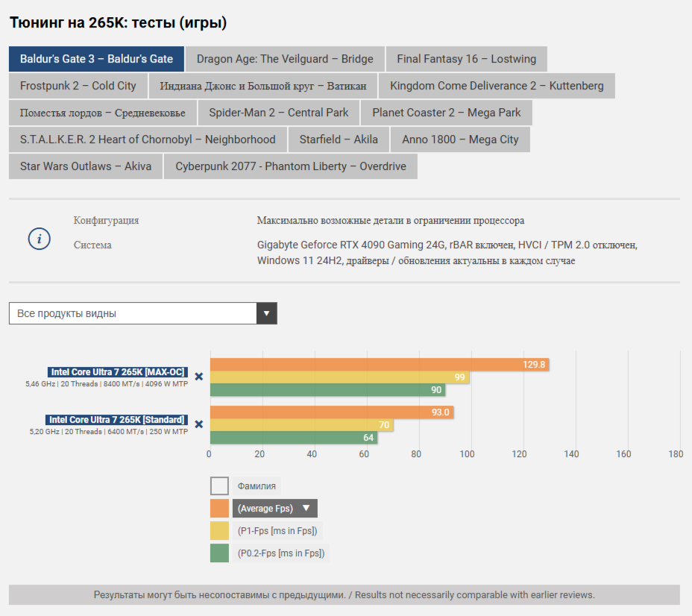Click the Тюнинг на 265K: тесты (игры) heading
The image size is (692, 616).
119,22
